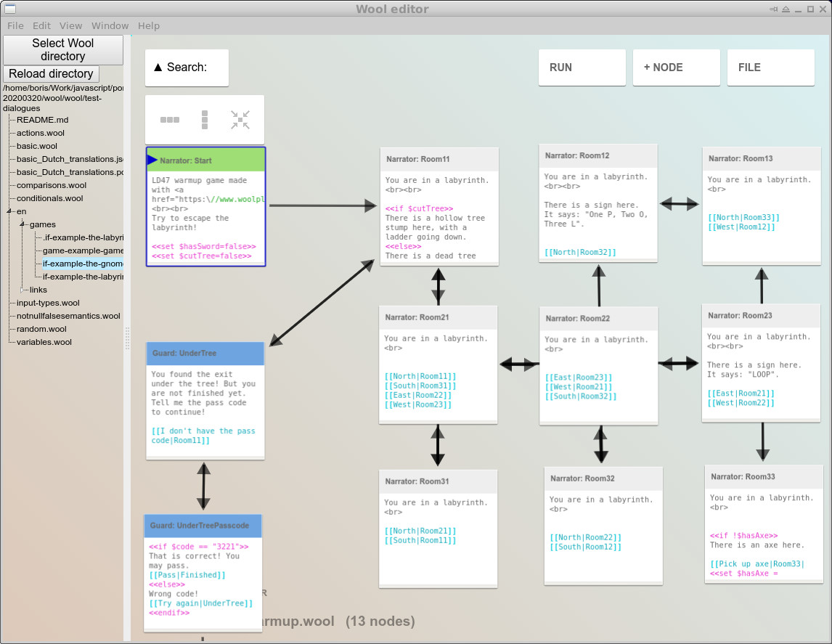The width and height of the screenshot is (832, 644).
Task: Open input-types.wool file
Action: click(x=48, y=303)
